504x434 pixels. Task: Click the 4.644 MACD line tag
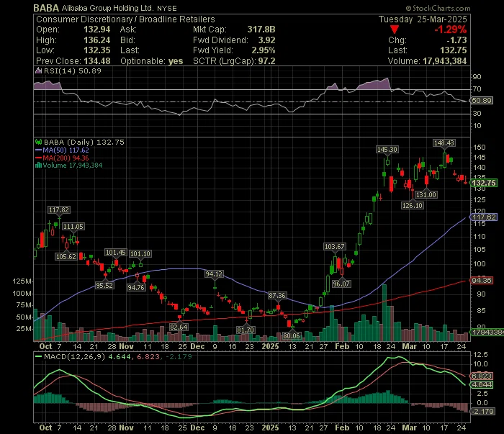(482, 384)
